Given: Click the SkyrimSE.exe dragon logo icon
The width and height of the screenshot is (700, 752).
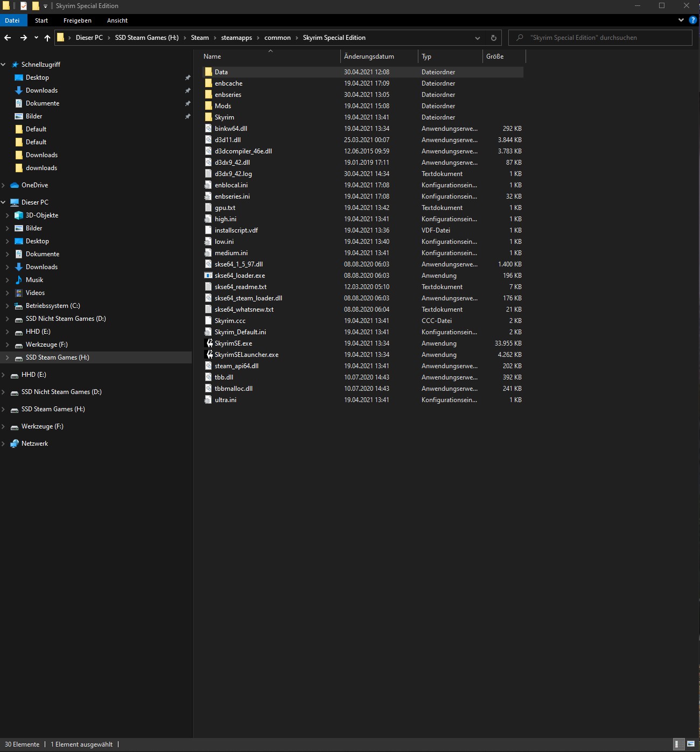Looking at the screenshot, I should tap(209, 343).
